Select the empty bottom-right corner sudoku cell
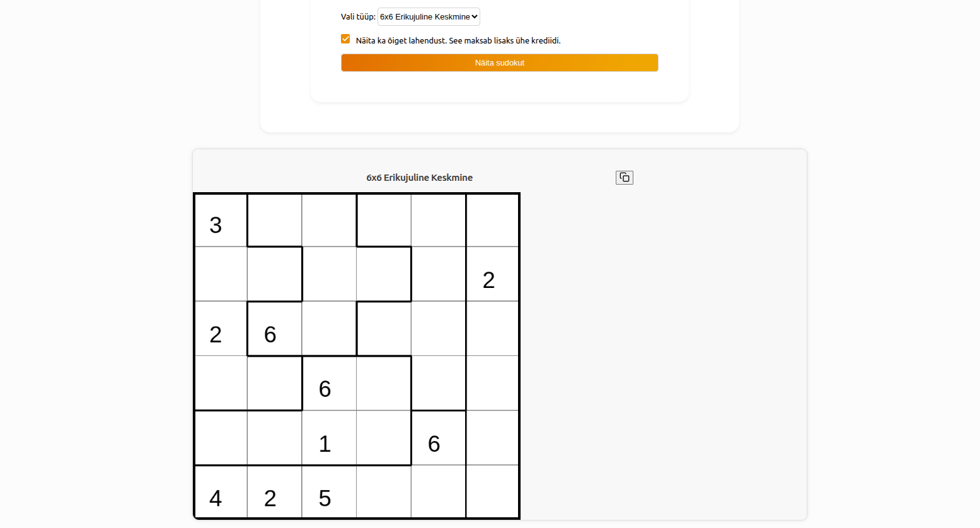This screenshot has width=980, height=528. (492, 493)
